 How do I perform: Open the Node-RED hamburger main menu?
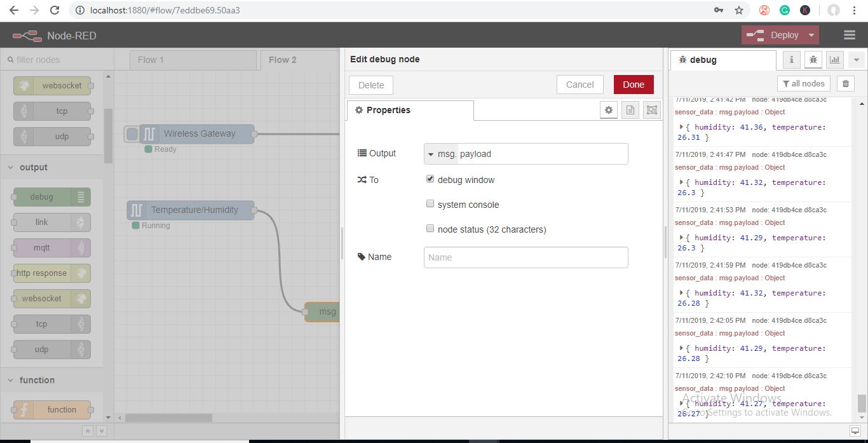(x=850, y=36)
